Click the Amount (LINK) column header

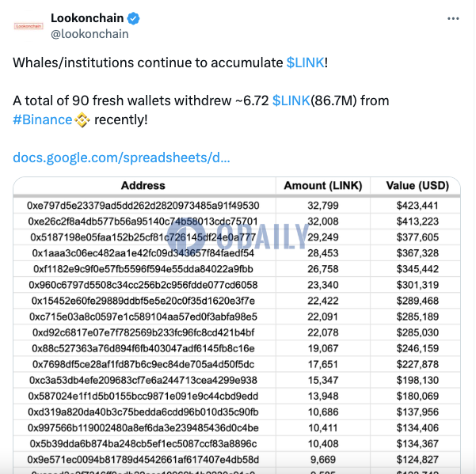coord(323,186)
